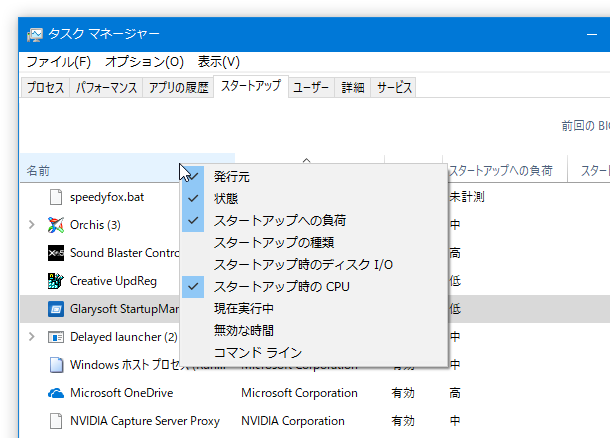Viewport: 610px width, 438px height.
Task: Click the Glarysoft StartupManager icon
Action: click(x=56, y=309)
